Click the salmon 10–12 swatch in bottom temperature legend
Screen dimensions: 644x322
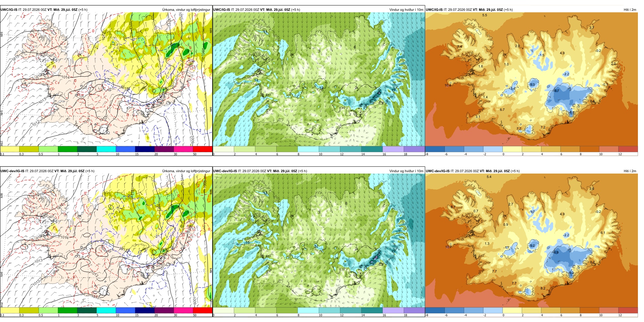(x=609, y=310)
